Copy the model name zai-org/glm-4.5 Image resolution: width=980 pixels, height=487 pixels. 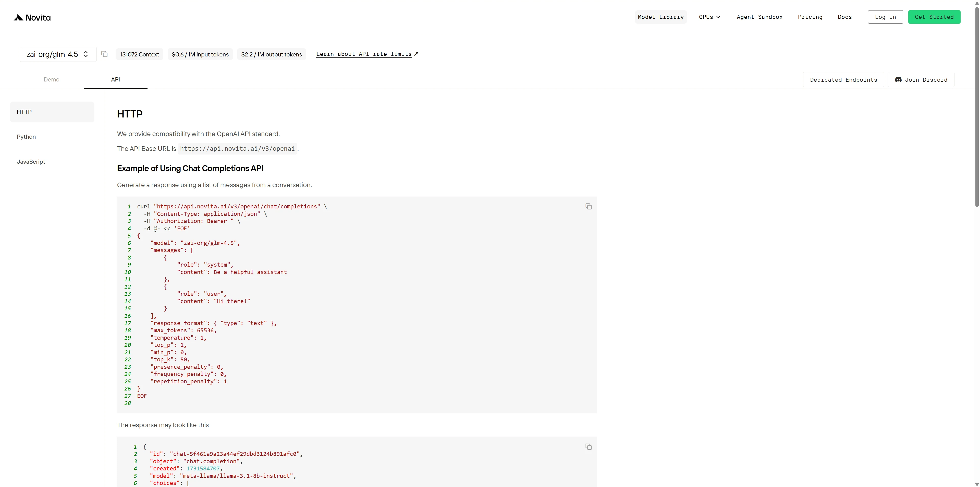[x=105, y=54]
